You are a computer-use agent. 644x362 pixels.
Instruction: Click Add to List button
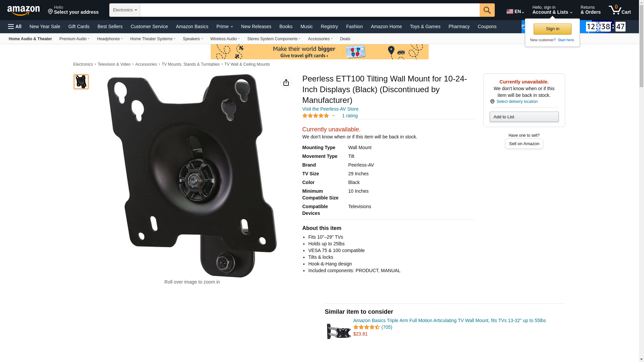[x=524, y=117]
